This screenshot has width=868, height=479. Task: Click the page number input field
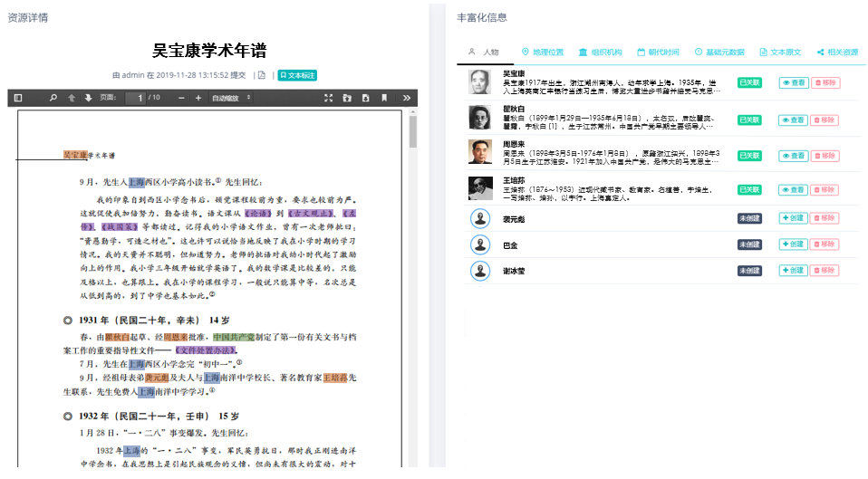coord(136,98)
